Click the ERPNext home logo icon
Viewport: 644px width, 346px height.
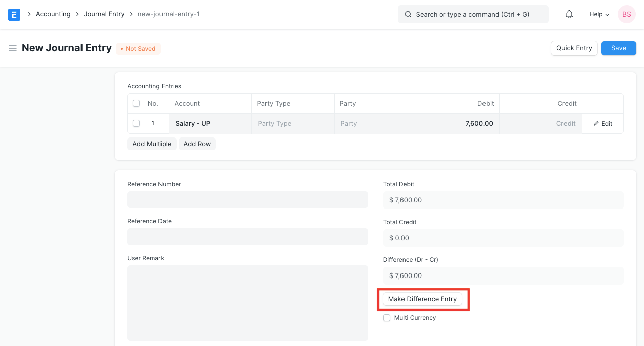pyautogui.click(x=14, y=14)
